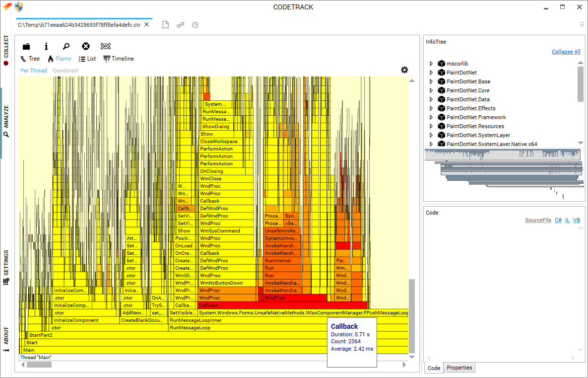The width and height of the screenshot is (588, 378).
Task: Expand the PaintDotNet.Data node
Action: (x=431, y=99)
